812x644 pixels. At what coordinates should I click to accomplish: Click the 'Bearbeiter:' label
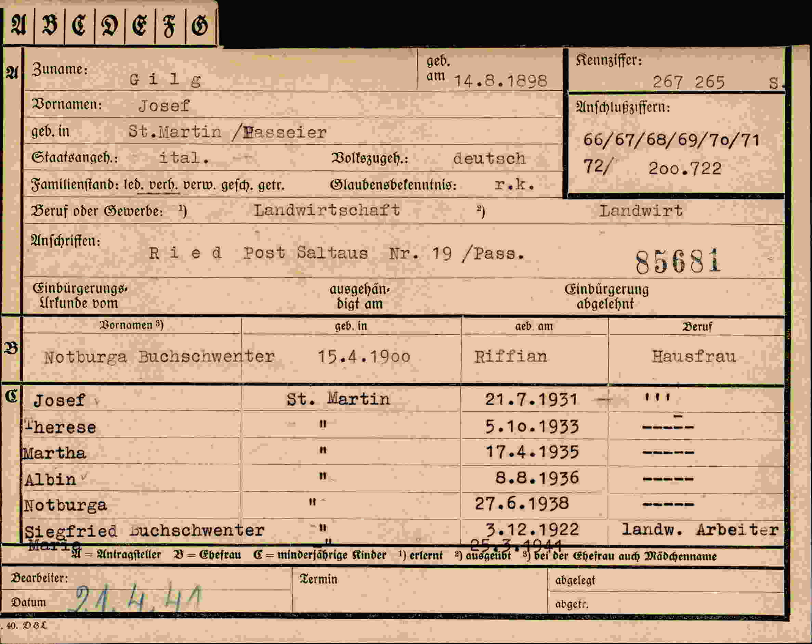point(40,578)
